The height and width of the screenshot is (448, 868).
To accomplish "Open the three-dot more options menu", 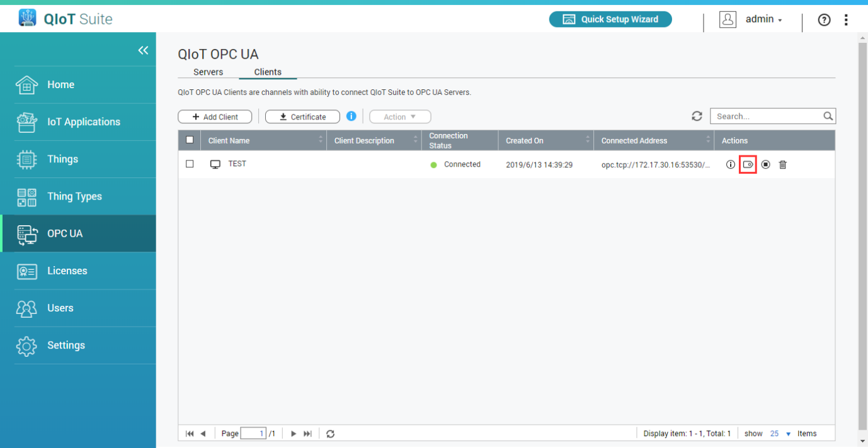I will click(846, 20).
